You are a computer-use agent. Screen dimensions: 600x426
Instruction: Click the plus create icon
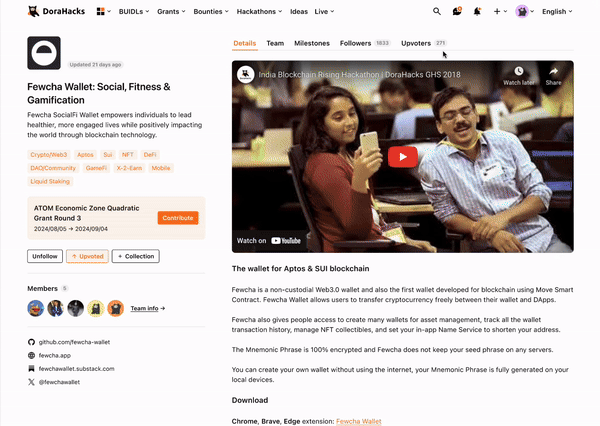tap(497, 11)
